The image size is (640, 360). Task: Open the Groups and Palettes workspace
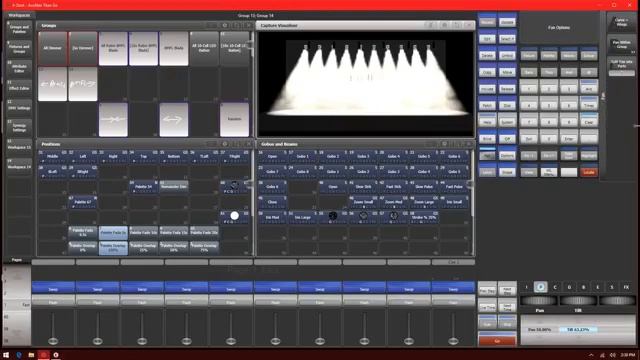click(x=19, y=29)
